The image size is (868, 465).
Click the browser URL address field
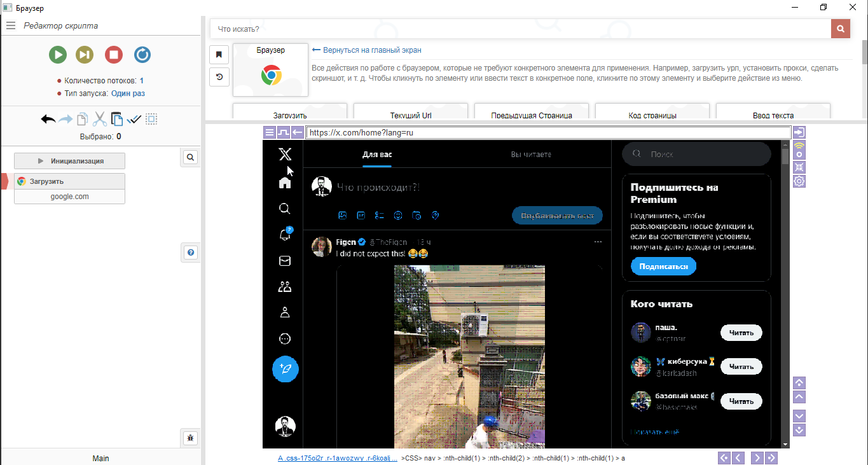[547, 133]
